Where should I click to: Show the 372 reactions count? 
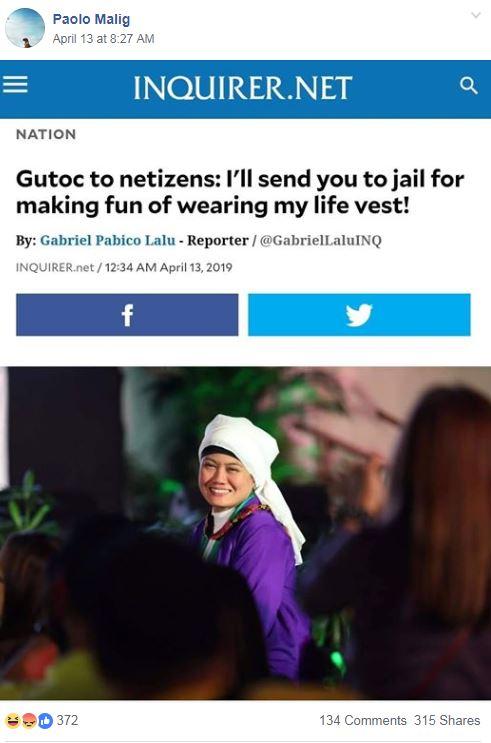tap(67, 720)
